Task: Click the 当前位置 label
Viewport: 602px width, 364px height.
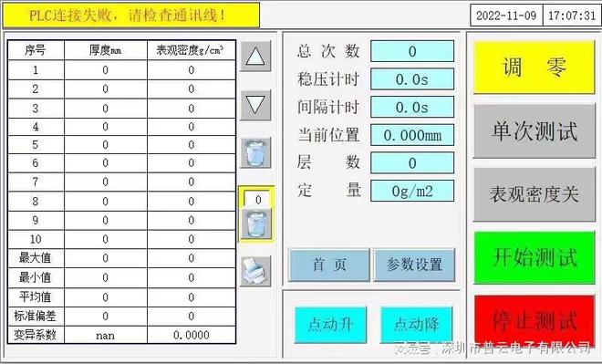Action: [328, 135]
